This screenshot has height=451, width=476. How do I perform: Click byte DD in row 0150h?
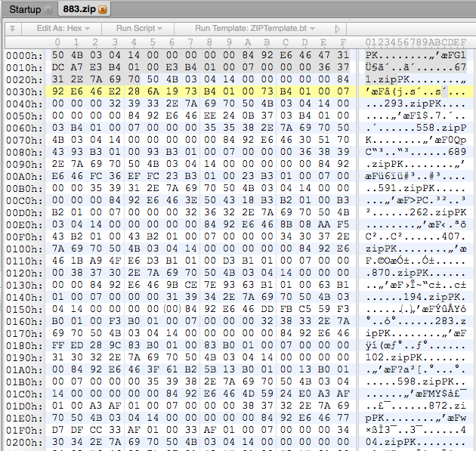coord(267,309)
